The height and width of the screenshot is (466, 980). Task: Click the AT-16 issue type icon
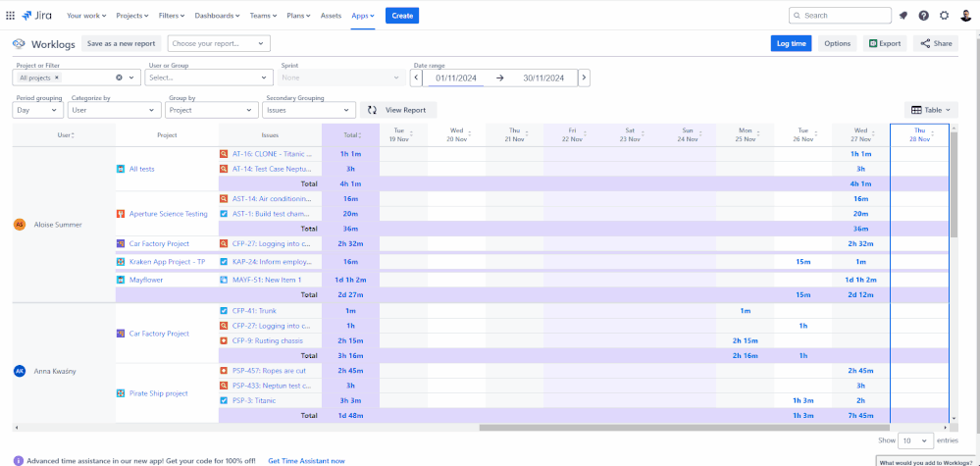[x=224, y=154]
